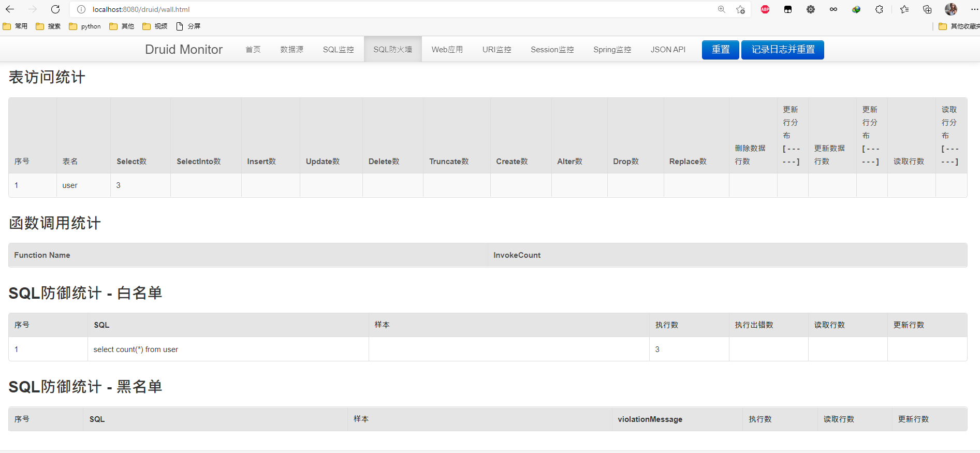This screenshot has height=453, width=980.
Task: Open the 常用 bookmarks folder
Action: point(15,26)
